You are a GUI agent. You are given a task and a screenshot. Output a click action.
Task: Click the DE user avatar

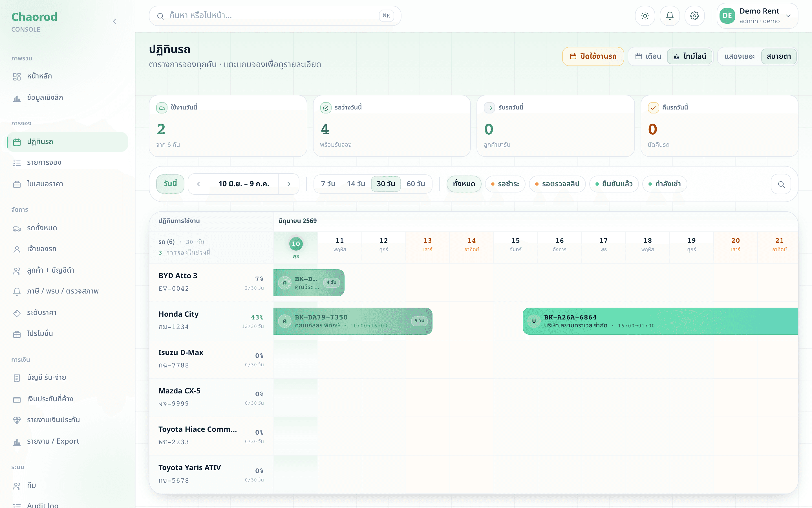(727, 16)
